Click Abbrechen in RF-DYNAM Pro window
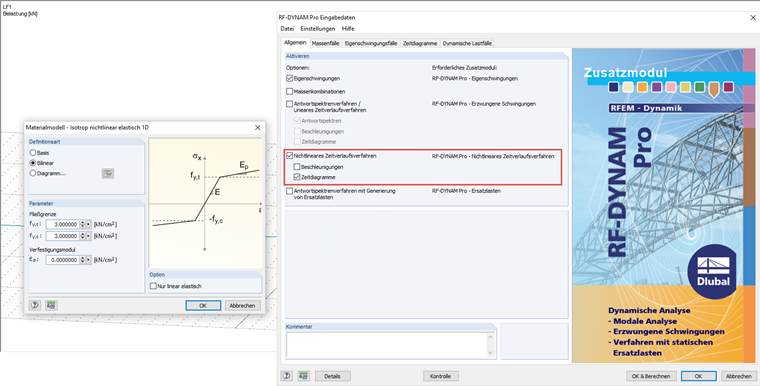The image size is (760, 386). (739, 376)
